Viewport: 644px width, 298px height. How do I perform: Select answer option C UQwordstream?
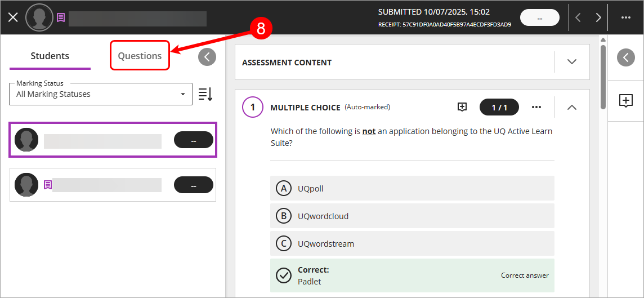412,243
